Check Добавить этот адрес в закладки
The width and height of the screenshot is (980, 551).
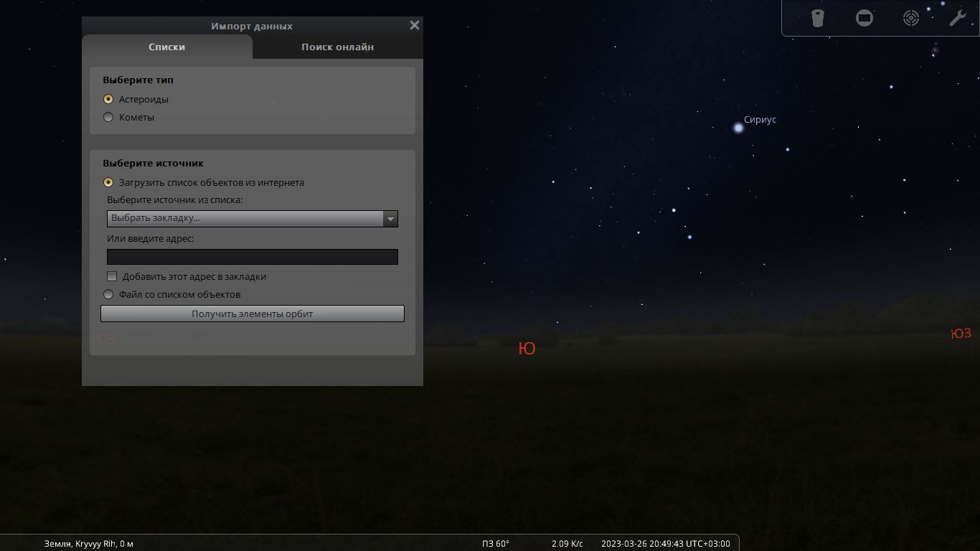tap(112, 276)
